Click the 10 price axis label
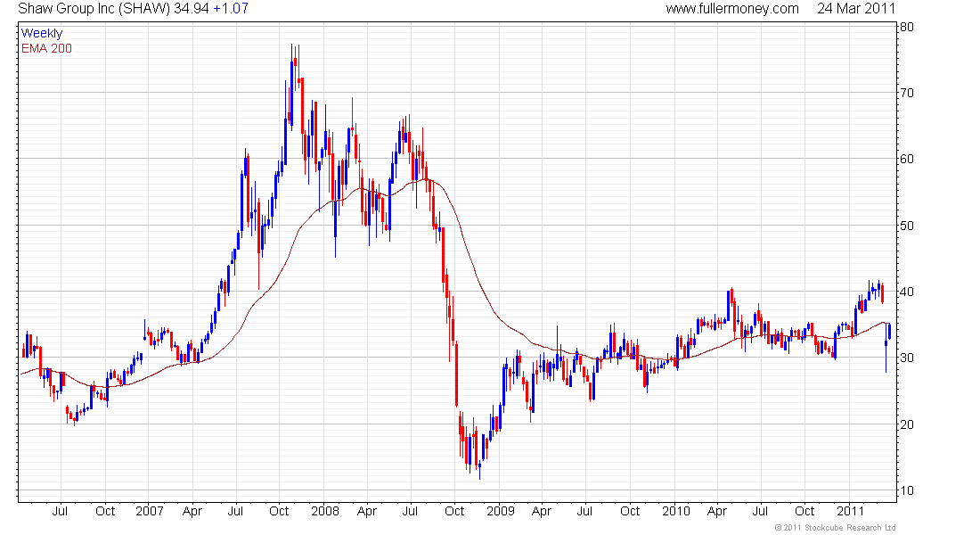The image size is (980, 535). coord(906,490)
